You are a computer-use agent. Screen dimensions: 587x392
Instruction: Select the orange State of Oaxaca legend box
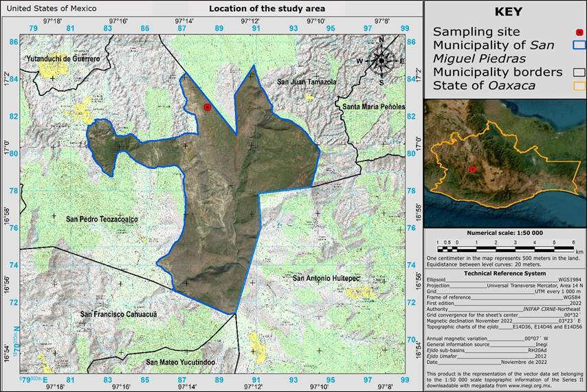click(579, 86)
